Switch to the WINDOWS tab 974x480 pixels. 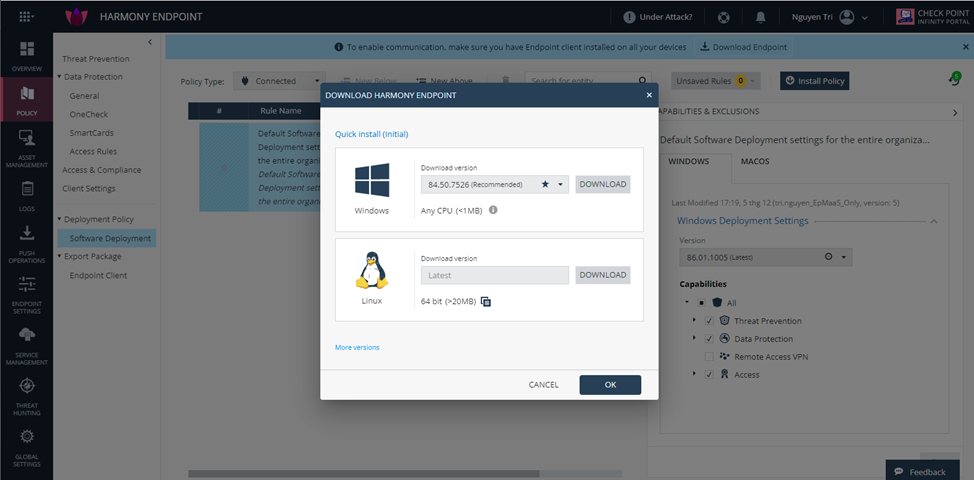point(688,161)
